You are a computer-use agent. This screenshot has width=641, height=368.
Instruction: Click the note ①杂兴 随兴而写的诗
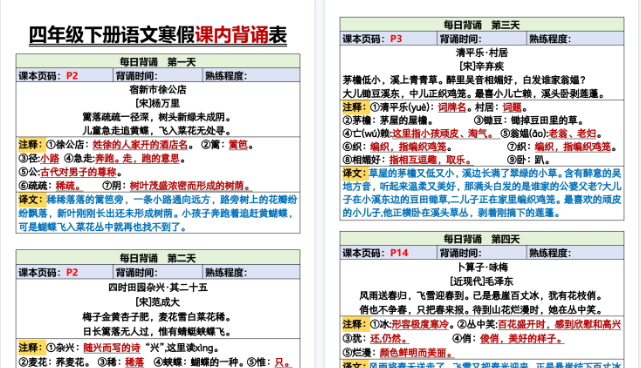coord(94,348)
